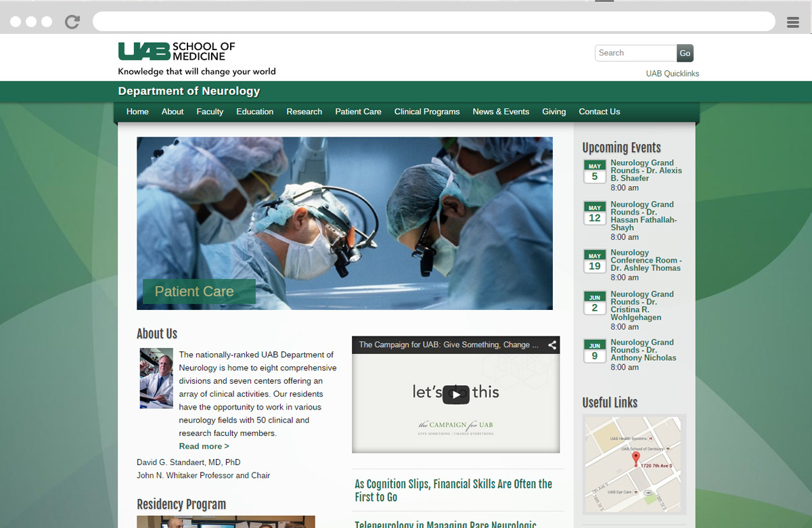Open the Clinical Programs menu
The image size is (812, 528).
point(426,112)
